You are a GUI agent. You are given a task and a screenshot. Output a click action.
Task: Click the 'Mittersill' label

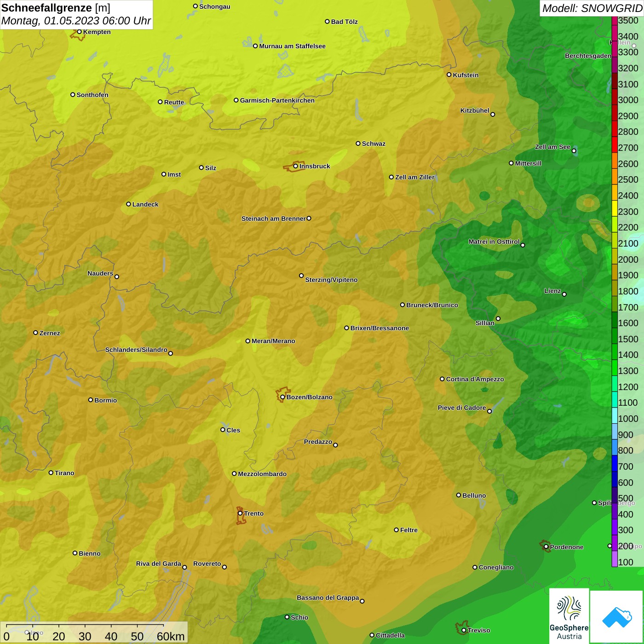click(x=528, y=163)
